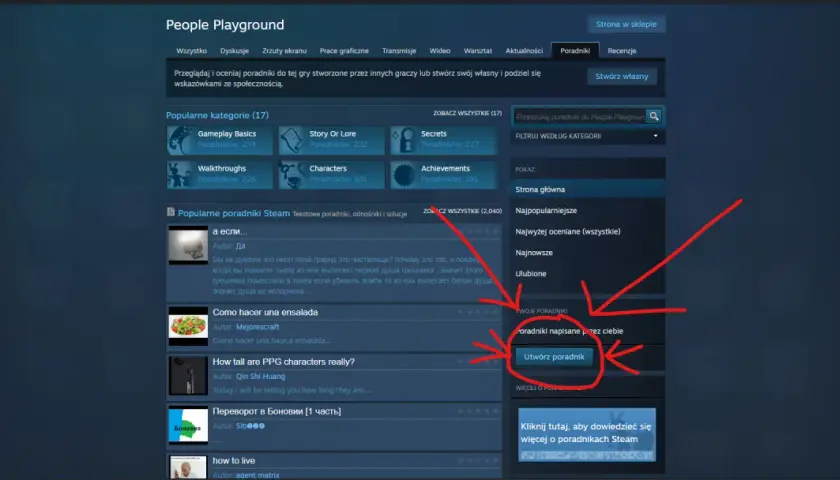Open the Warsztat tab
The height and width of the screenshot is (480, 840).
478,51
